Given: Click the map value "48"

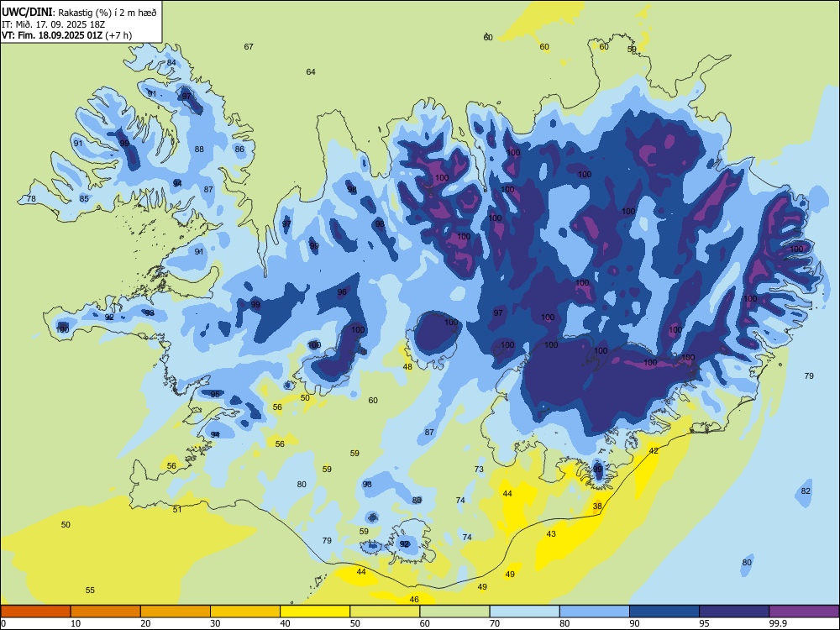Looking at the screenshot, I should coord(407,367).
